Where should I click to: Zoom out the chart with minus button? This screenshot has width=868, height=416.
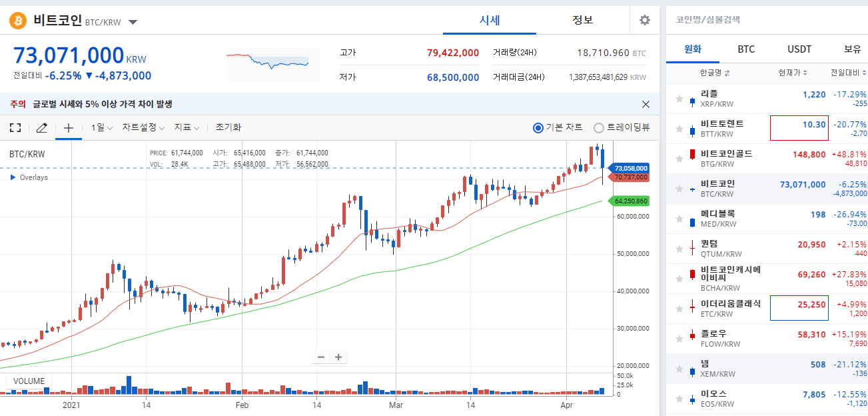pyautogui.click(x=321, y=357)
